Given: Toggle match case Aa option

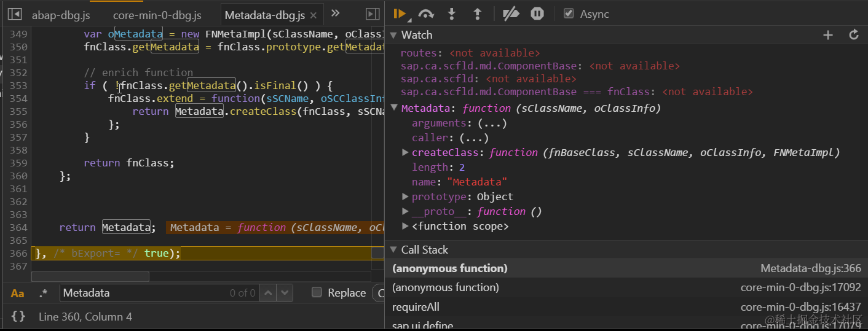Looking at the screenshot, I should [x=18, y=294].
